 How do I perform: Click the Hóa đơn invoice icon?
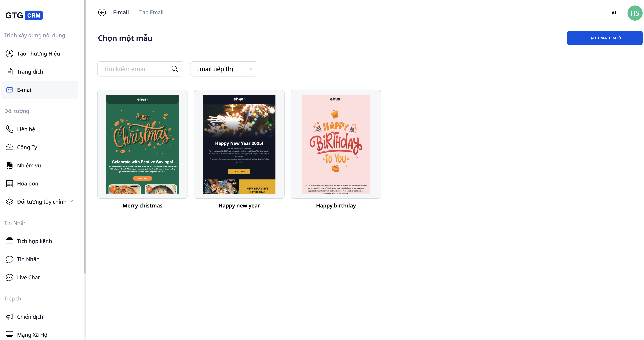[9, 184]
